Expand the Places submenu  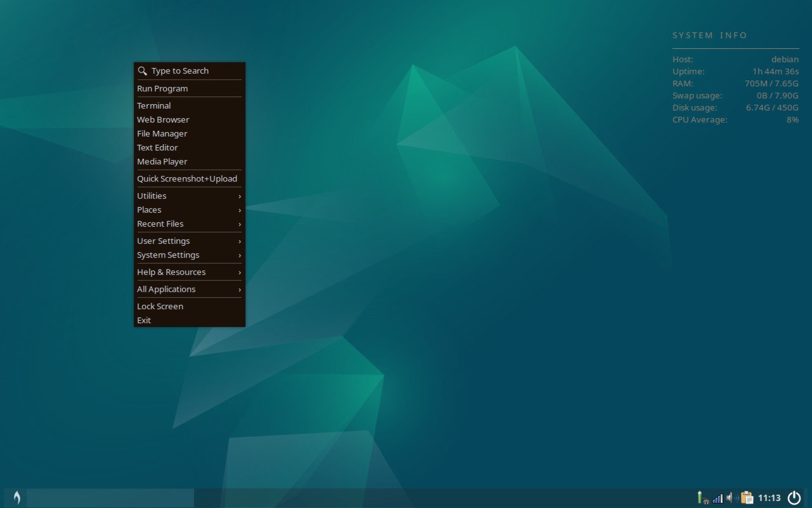190,210
